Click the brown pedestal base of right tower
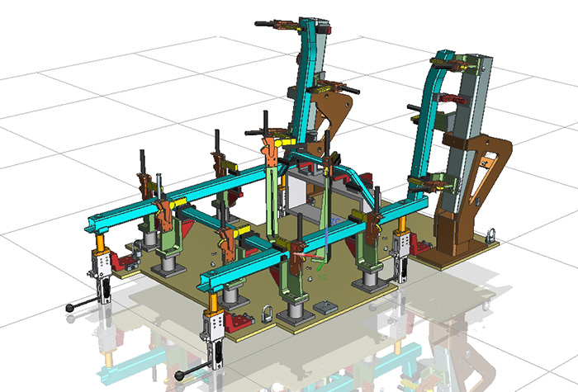Screen dimensions: 578x392 click(452, 235)
